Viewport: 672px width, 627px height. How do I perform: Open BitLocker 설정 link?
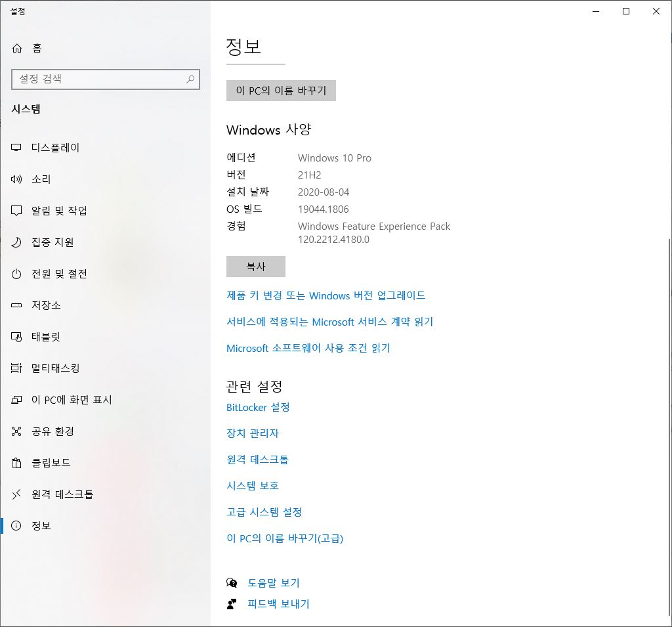pyautogui.click(x=258, y=407)
